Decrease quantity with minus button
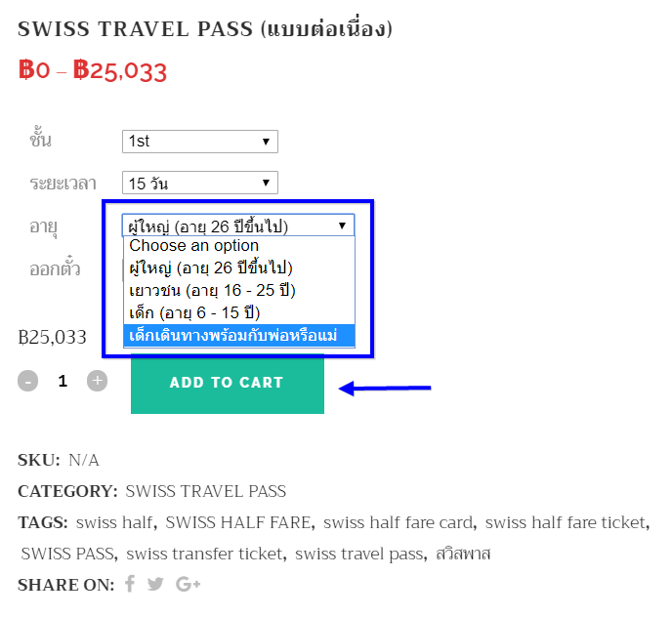This screenshot has height=617, width=672. pyautogui.click(x=28, y=381)
